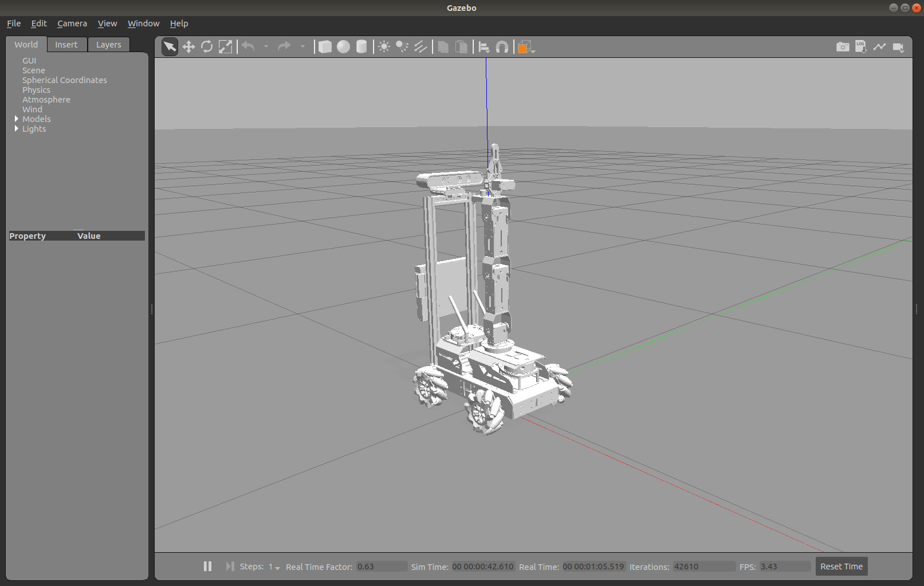Begin video recording of the simulation
The height and width of the screenshot is (586, 924).
(898, 46)
